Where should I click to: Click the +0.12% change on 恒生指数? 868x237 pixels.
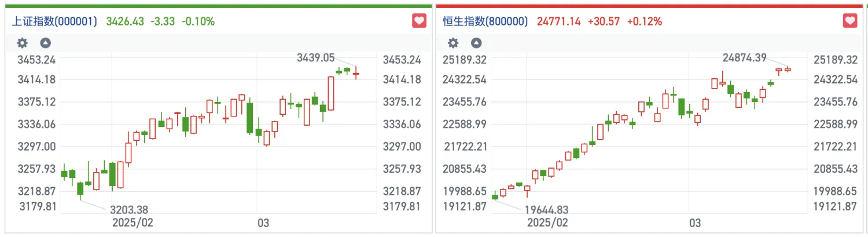click(x=644, y=21)
